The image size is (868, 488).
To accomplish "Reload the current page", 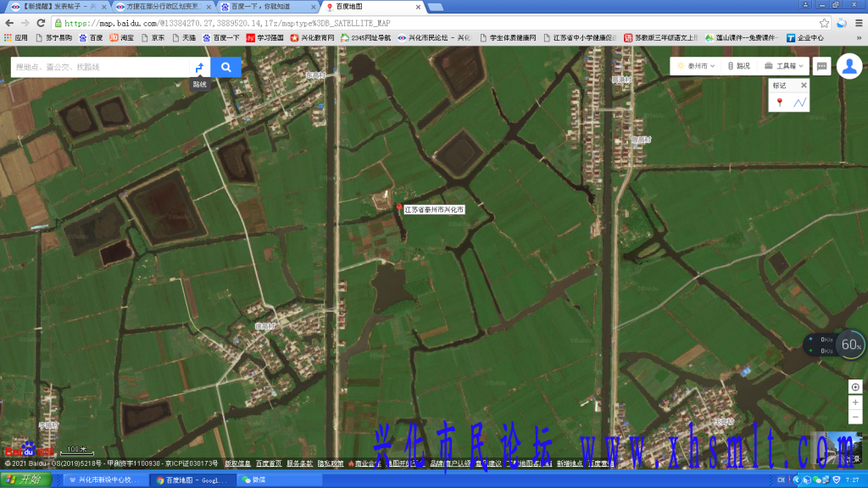I will click(x=41, y=23).
